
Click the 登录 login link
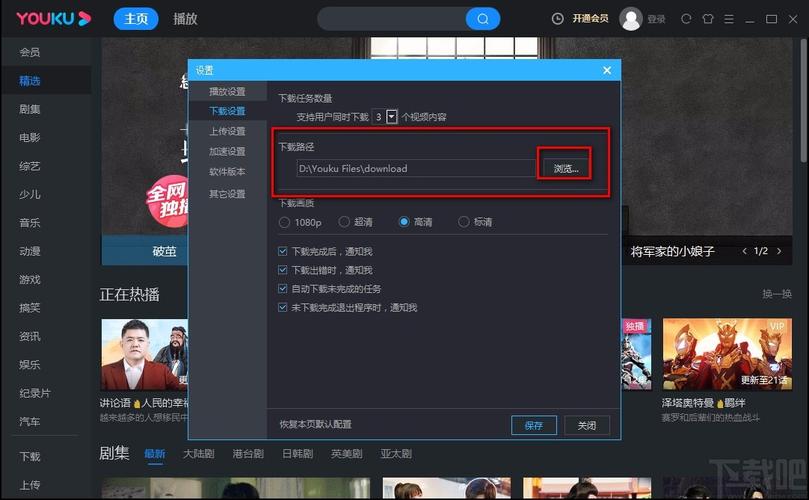[x=656, y=19]
